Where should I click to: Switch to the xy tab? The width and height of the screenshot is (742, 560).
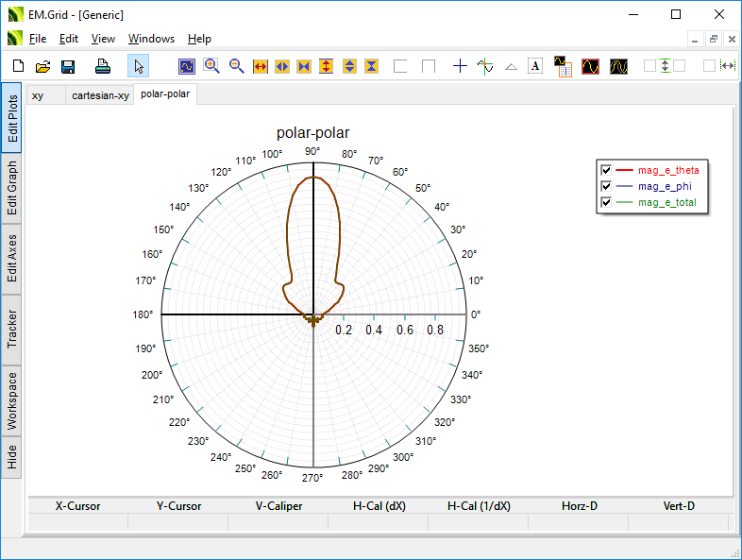pyautogui.click(x=38, y=95)
